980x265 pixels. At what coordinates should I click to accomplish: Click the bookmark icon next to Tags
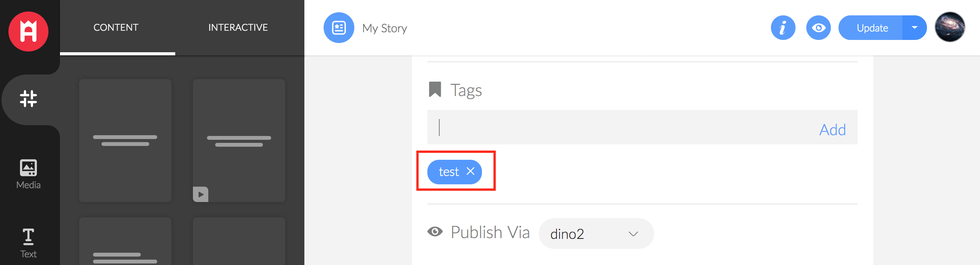click(435, 89)
